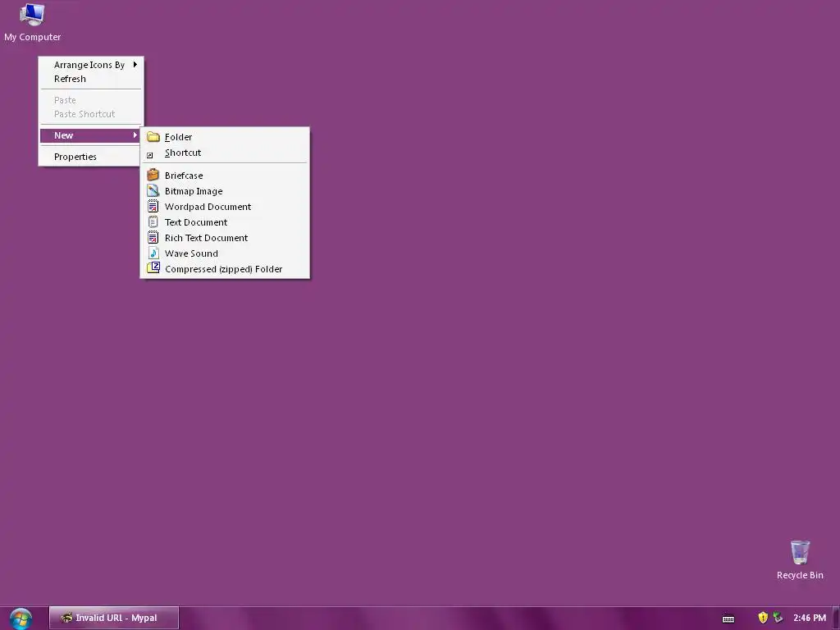Create a new Wordpad Document
The width and height of the screenshot is (840, 630).
pos(225,207)
